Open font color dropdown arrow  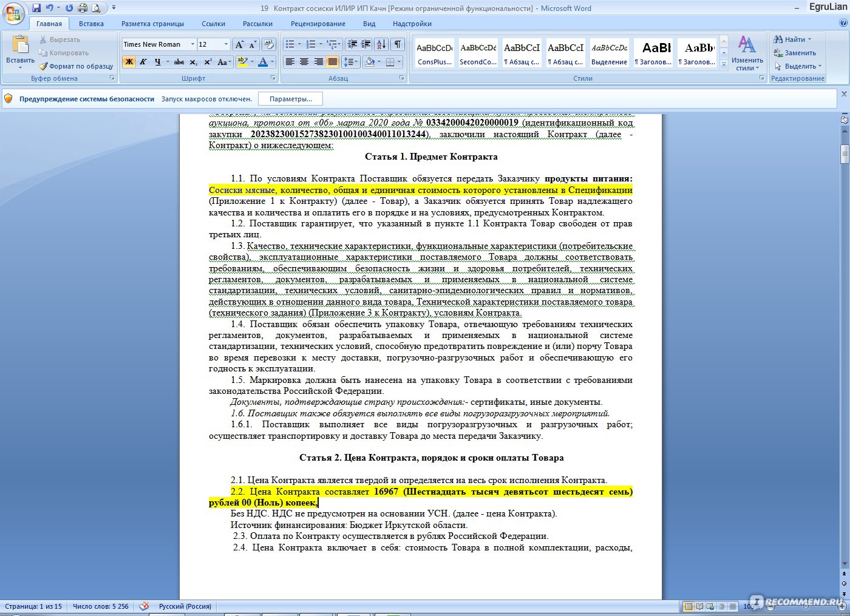pos(272,62)
